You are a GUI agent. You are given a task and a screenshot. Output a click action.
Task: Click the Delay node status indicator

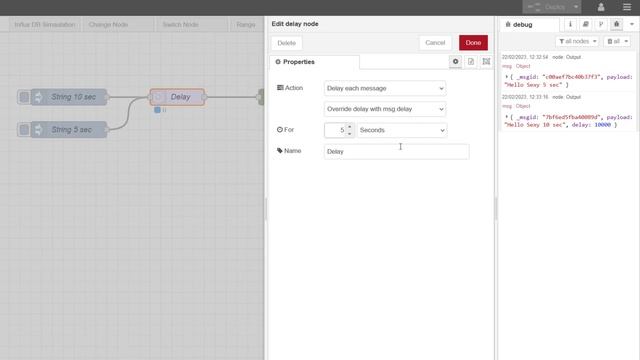pyautogui.click(x=157, y=110)
